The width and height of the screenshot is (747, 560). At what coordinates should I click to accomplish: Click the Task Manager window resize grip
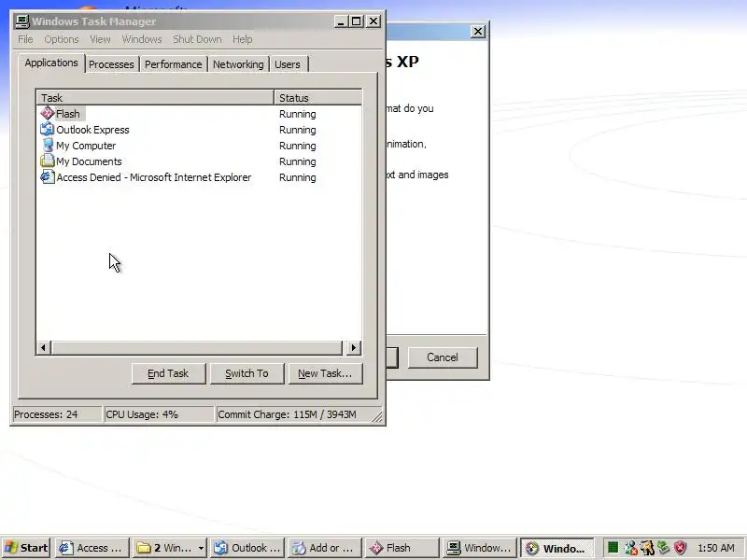(x=377, y=416)
